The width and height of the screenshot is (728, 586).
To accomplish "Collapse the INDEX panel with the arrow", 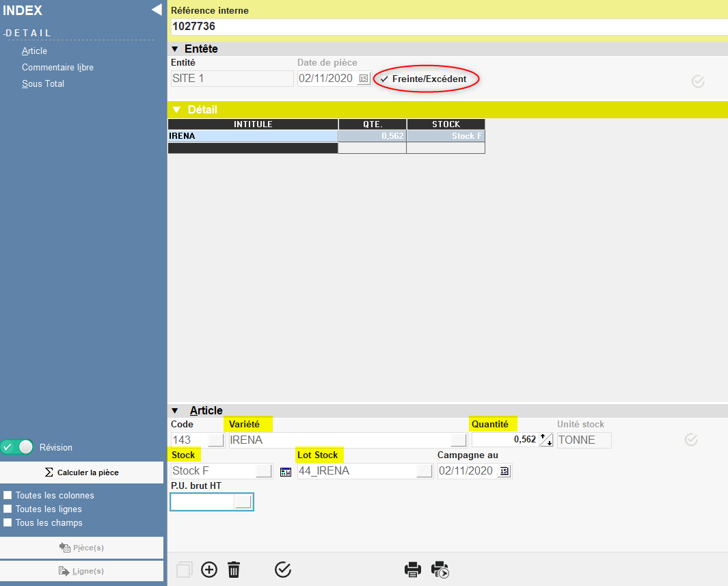I will [x=157, y=10].
